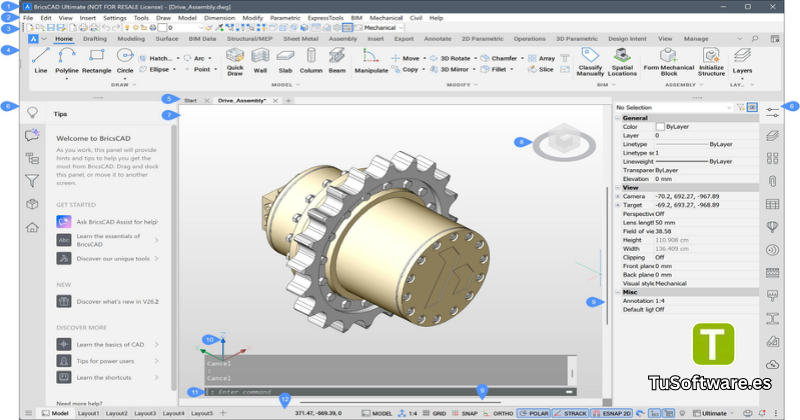Select the Polyline tool

[67, 61]
